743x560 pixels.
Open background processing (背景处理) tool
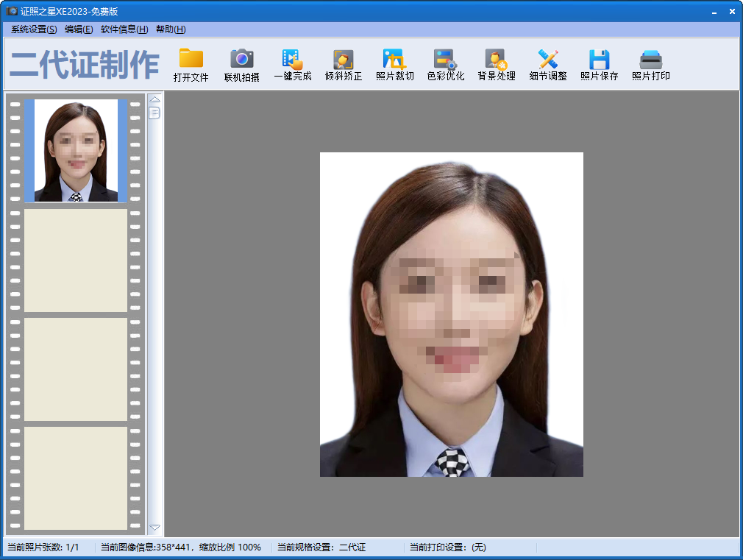496,60
